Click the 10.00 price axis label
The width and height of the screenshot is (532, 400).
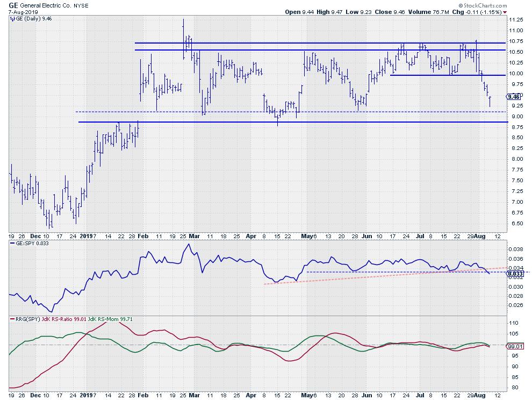point(516,73)
